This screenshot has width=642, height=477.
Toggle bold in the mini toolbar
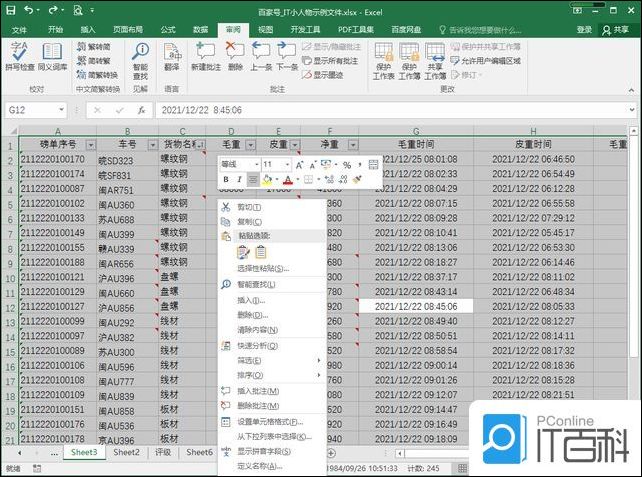[226, 179]
